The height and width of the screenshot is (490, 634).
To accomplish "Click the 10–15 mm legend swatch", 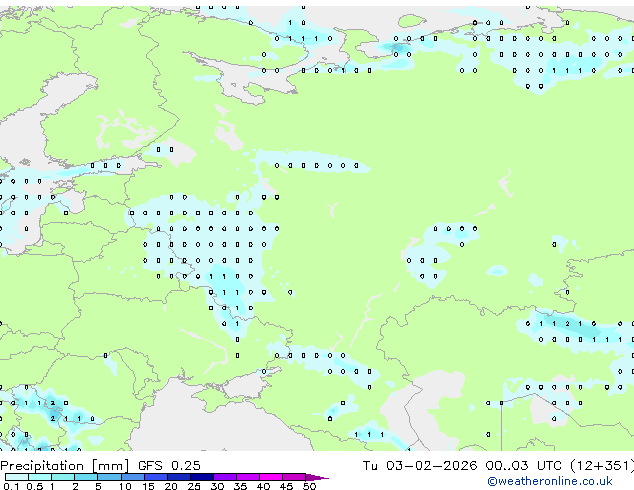I will pos(133,477).
